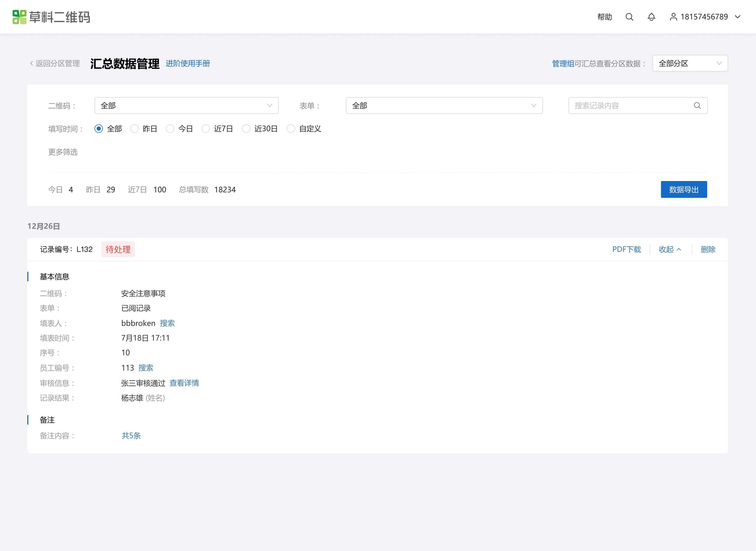Click the 数据导出 button
Viewport: 756px width, 551px height.
coord(684,189)
